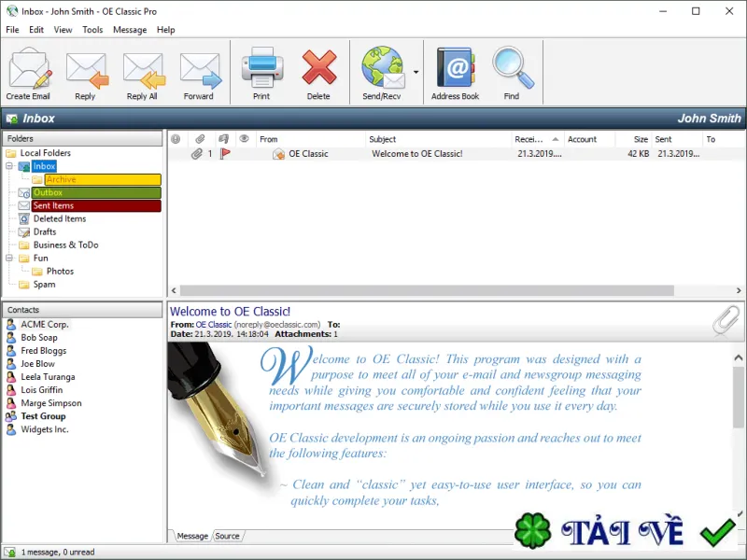Select Local Folders root
This screenshot has height=560, width=747.
[45, 153]
